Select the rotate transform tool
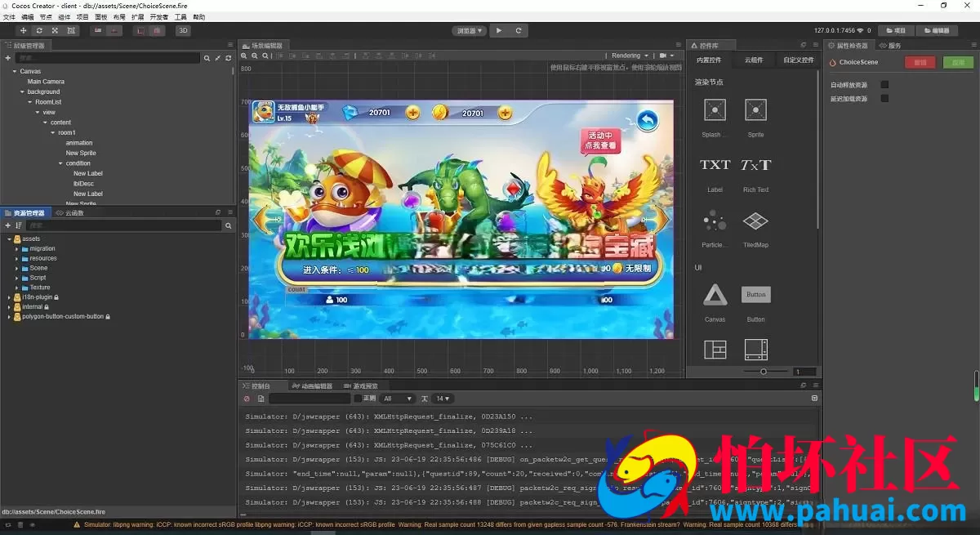The height and width of the screenshot is (535, 980). coord(39,30)
